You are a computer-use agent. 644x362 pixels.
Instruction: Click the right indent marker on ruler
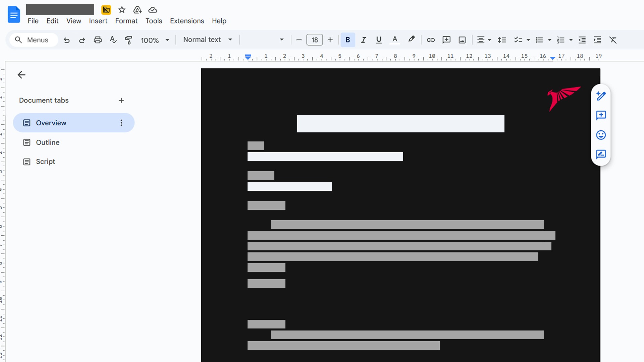click(552, 58)
